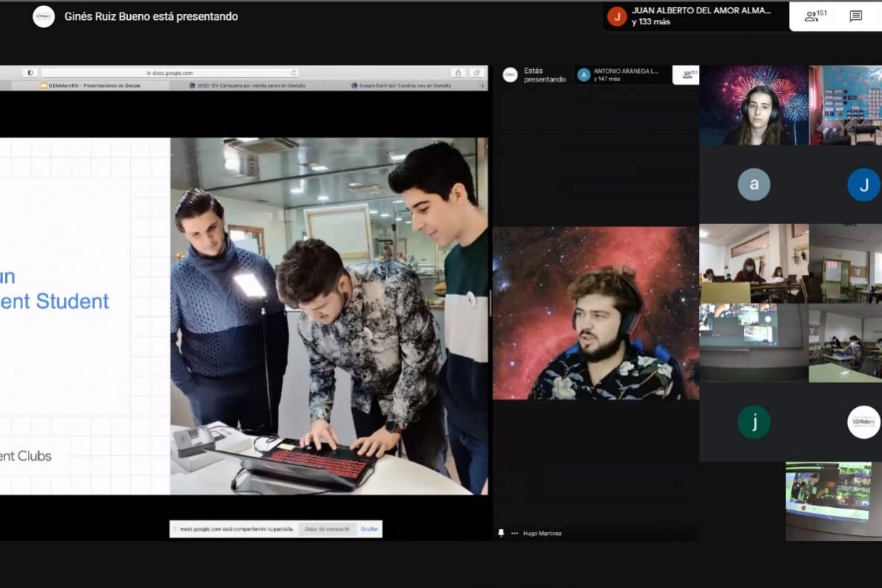882x588 pixels.
Task: Click the reload icon in shared browser address bar
Action: point(294,73)
